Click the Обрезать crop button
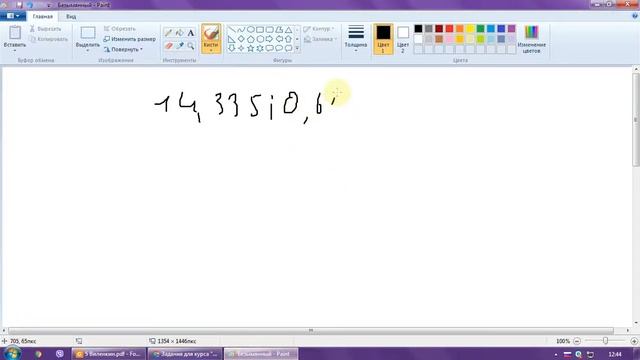Viewport: 640px width, 360px height. [119, 29]
